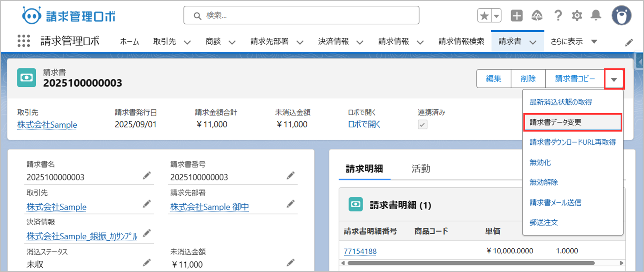Image resolution: width=644 pixels, height=272 pixels.
Task: Click the notifications bell icon
Action: [596, 16]
